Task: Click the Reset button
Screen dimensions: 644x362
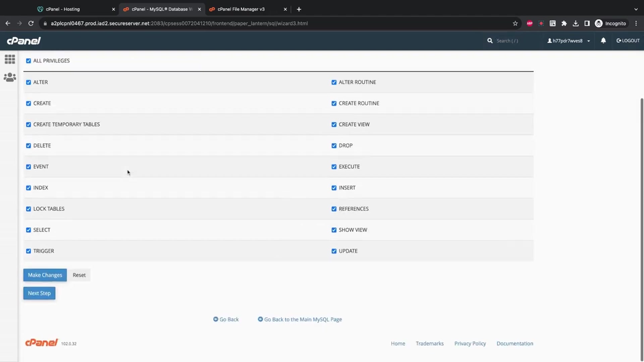Action: (x=79, y=275)
